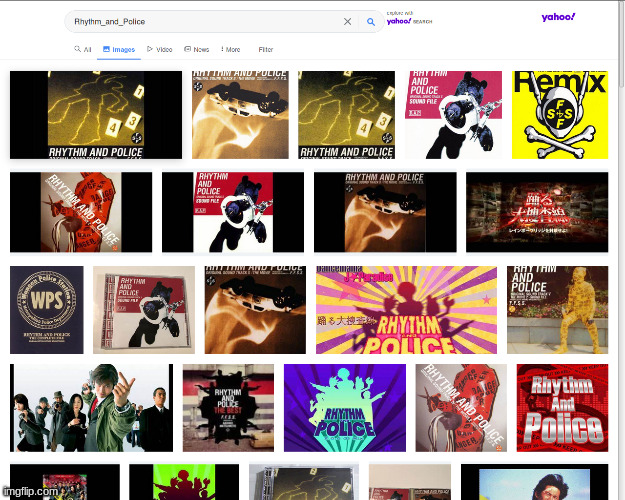Open the second-row red danger tape fist image
This screenshot has width=625, height=500.
(x=81, y=212)
